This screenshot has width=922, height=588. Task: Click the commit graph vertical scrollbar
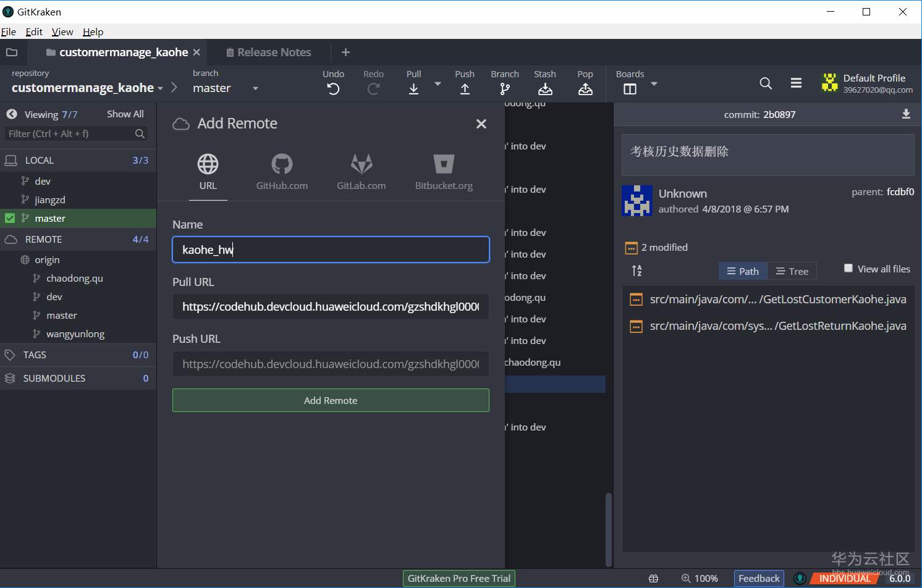click(609, 529)
